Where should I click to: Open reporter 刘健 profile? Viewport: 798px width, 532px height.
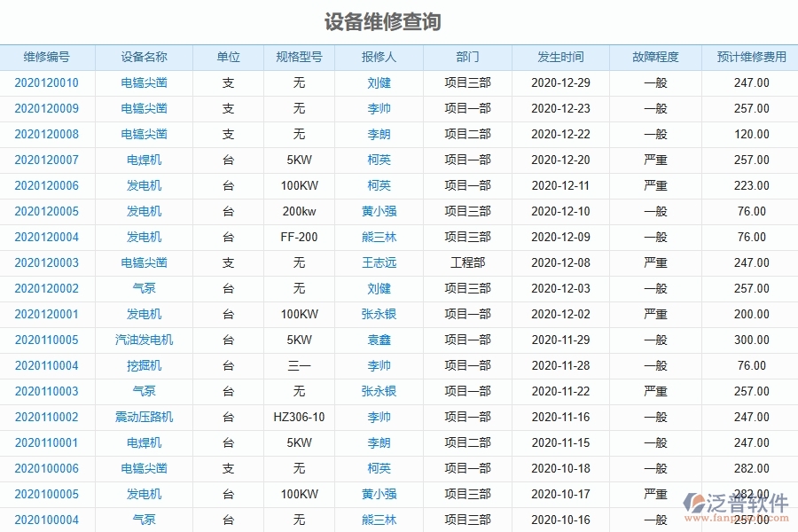click(x=379, y=82)
